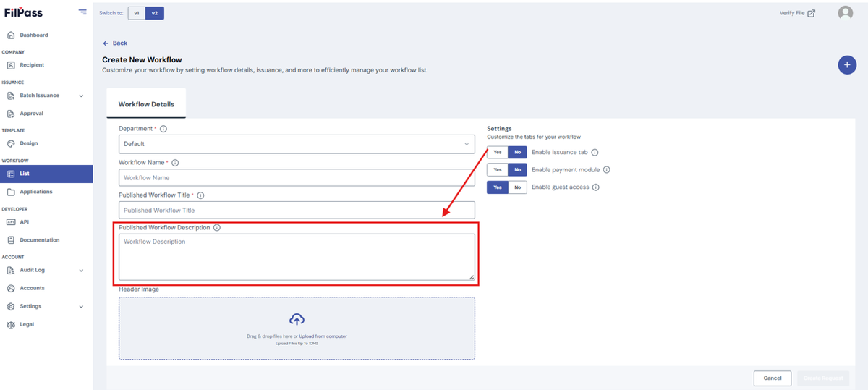Click the Settings gear icon in sidebar
This screenshot has height=390, width=868.
(x=11, y=306)
